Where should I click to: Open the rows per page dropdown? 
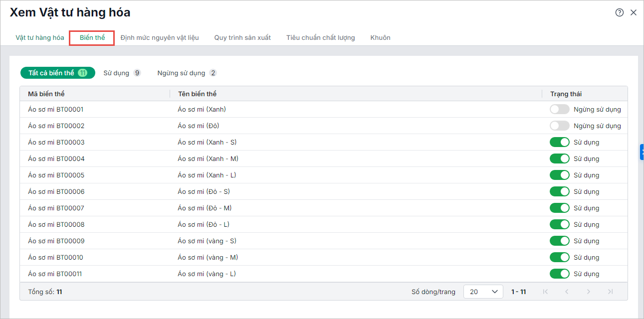[x=483, y=292]
